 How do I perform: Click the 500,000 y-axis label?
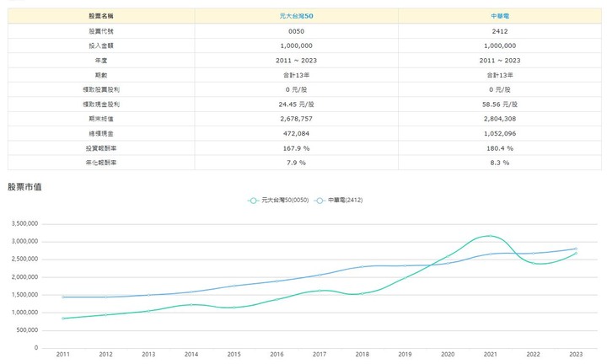tap(27, 330)
